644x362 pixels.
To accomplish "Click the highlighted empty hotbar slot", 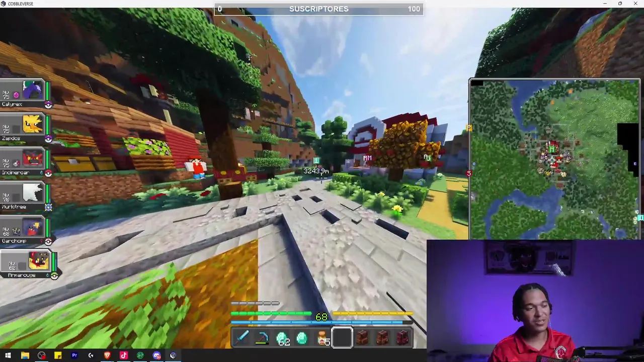I will (342, 338).
